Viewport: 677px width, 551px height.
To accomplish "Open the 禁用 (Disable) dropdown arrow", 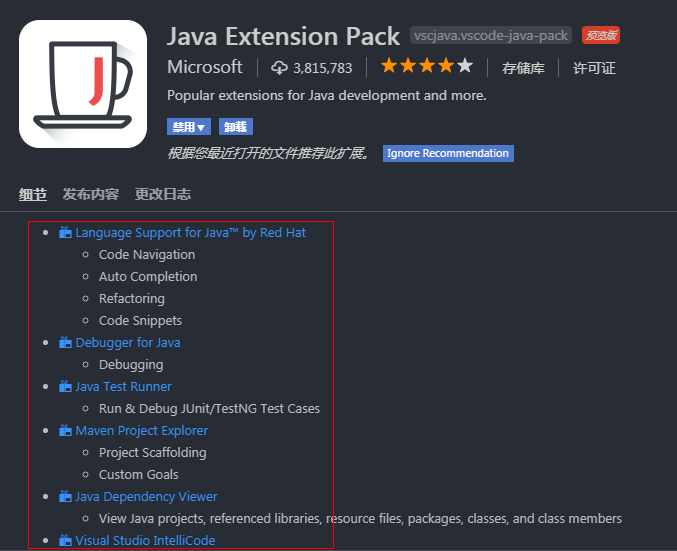I will point(202,127).
